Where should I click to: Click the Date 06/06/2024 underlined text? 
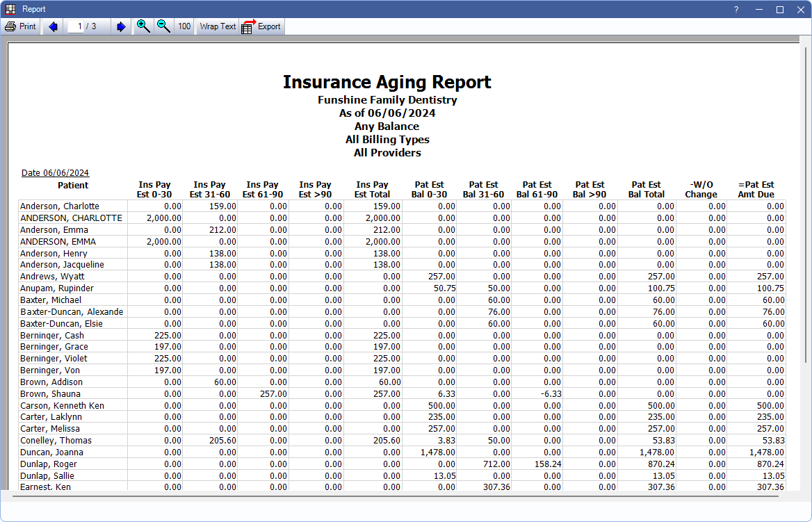point(55,173)
